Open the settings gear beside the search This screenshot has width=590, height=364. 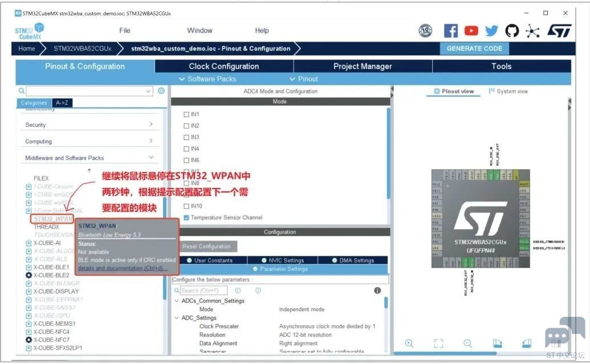point(161,91)
